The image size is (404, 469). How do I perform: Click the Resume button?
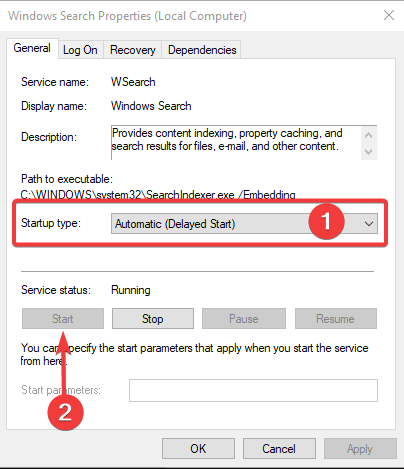pyautogui.click(x=335, y=319)
